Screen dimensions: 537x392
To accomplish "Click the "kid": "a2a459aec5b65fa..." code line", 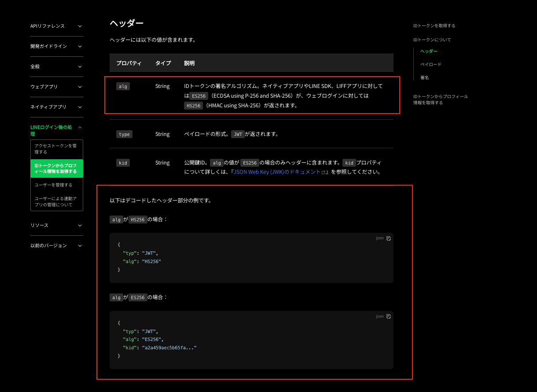I will 160,348.
